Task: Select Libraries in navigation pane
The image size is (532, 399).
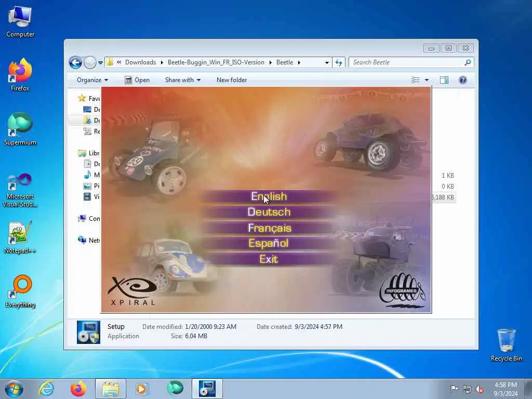Action: click(89, 153)
